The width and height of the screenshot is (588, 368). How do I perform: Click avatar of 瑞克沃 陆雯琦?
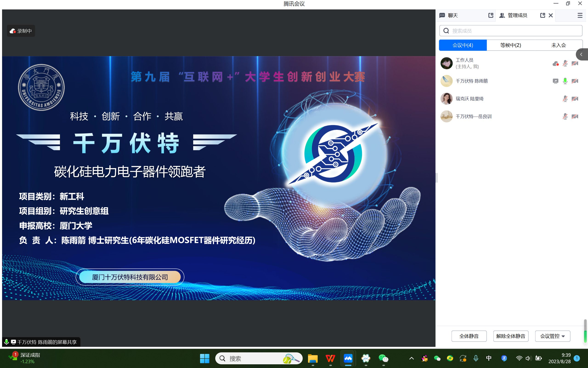(x=446, y=99)
